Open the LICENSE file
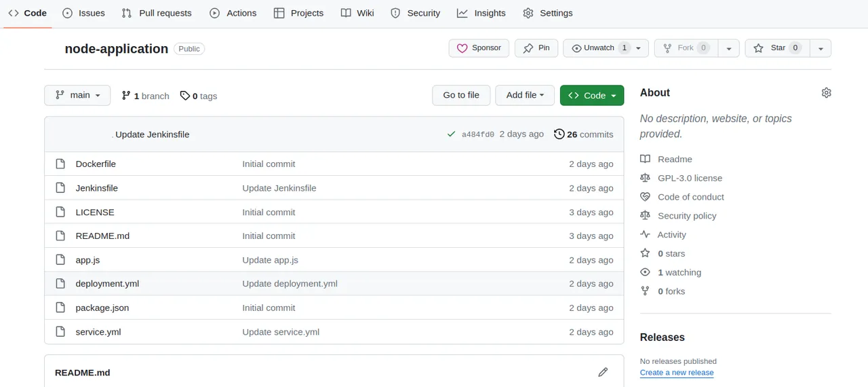Viewport: 868px width, 387px height. 95,212
